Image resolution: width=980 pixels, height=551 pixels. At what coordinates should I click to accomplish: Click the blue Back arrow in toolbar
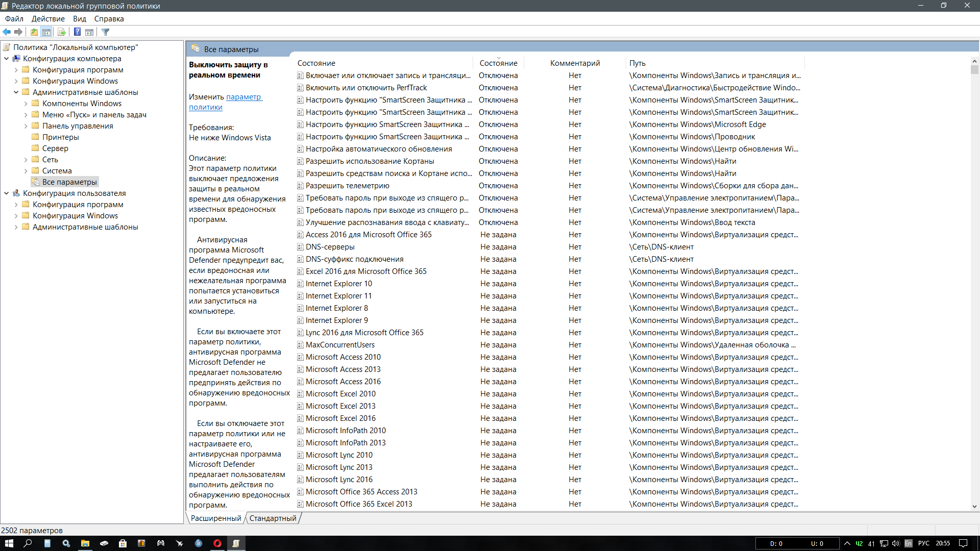[x=7, y=32]
